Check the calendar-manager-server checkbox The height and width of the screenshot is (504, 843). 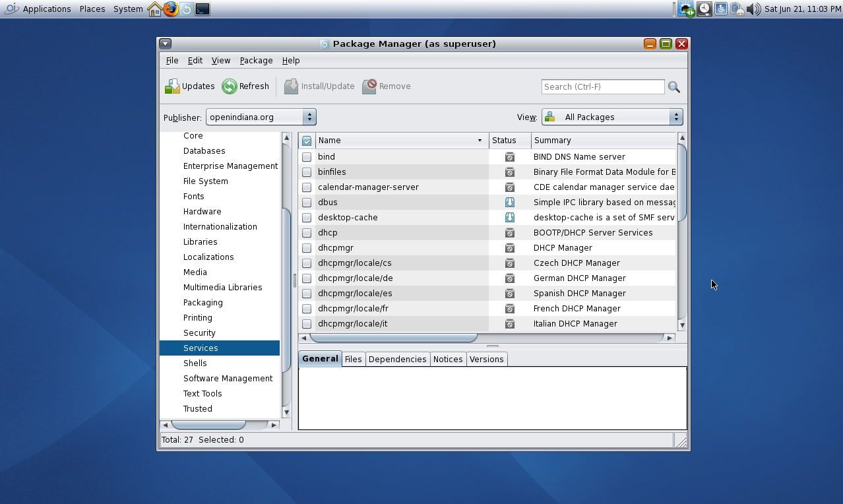(x=307, y=187)
